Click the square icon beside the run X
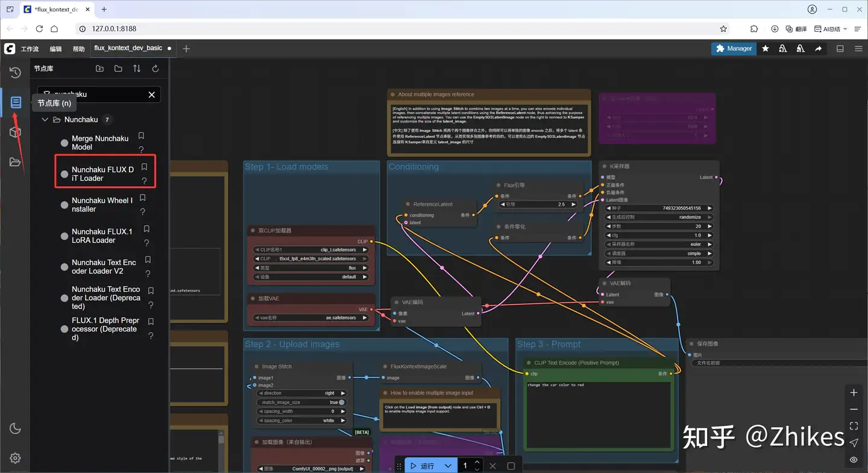Image resolution: width=868 pixels, height=473 pixels. click(x=511, y=466)
